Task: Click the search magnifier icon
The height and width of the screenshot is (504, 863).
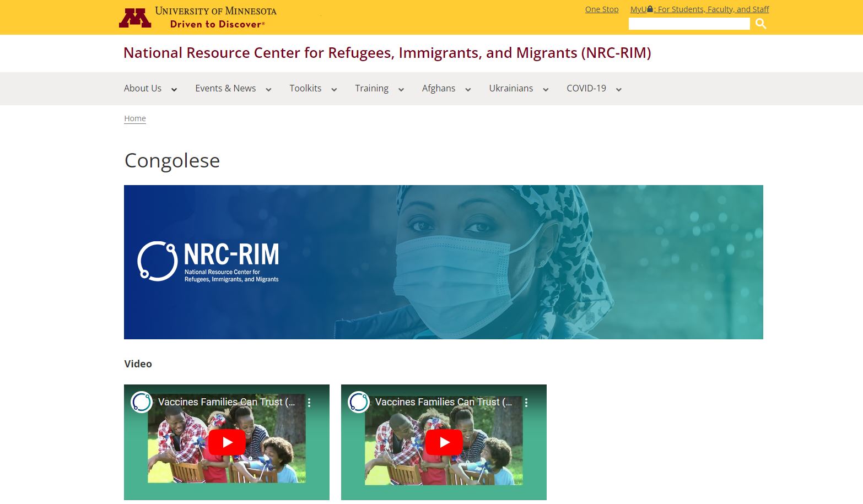Action: 760,24
